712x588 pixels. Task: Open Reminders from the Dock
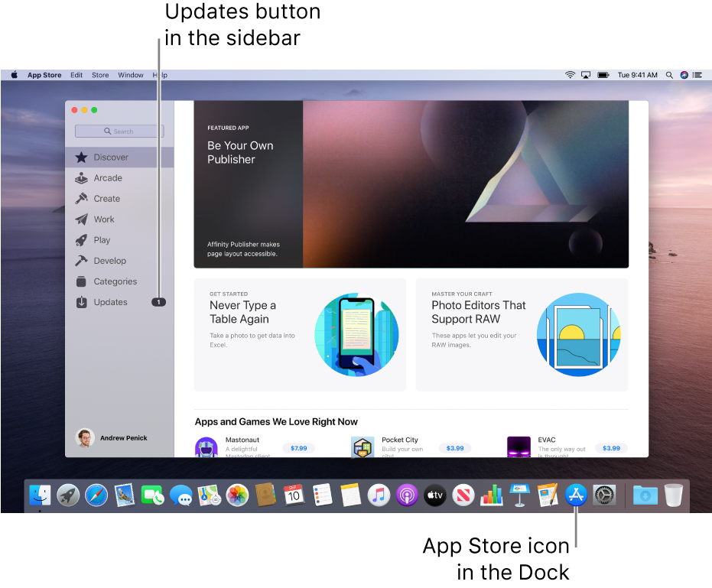323,495
